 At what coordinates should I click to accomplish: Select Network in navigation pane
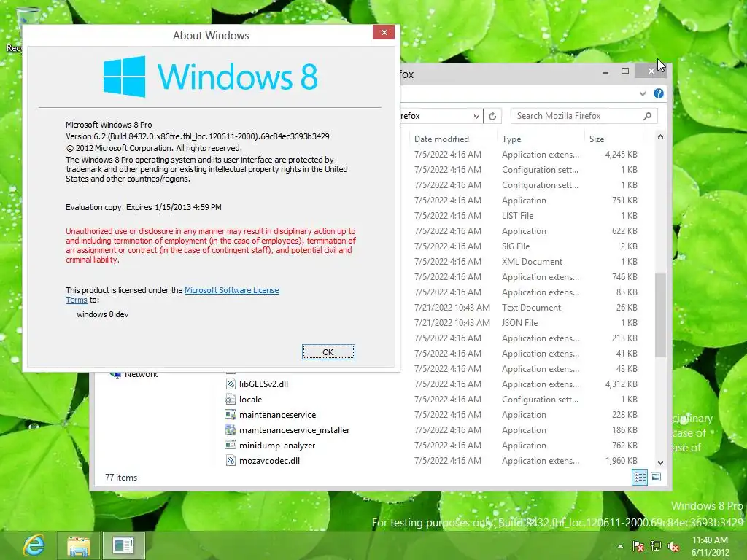pyautogui.click(x=141, y=374)
